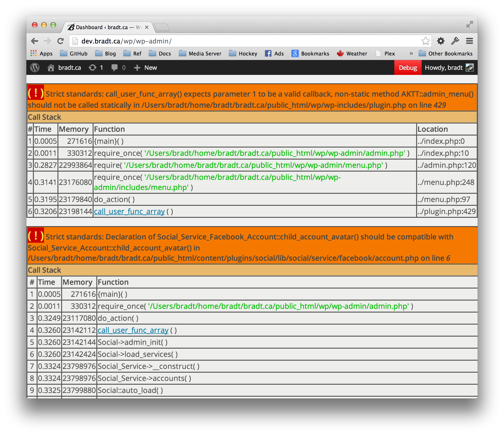Image resolution: width=504 pixels, height=435 pixels.
Task: Click the red Debug button
Action: click(x=408, y=67)
